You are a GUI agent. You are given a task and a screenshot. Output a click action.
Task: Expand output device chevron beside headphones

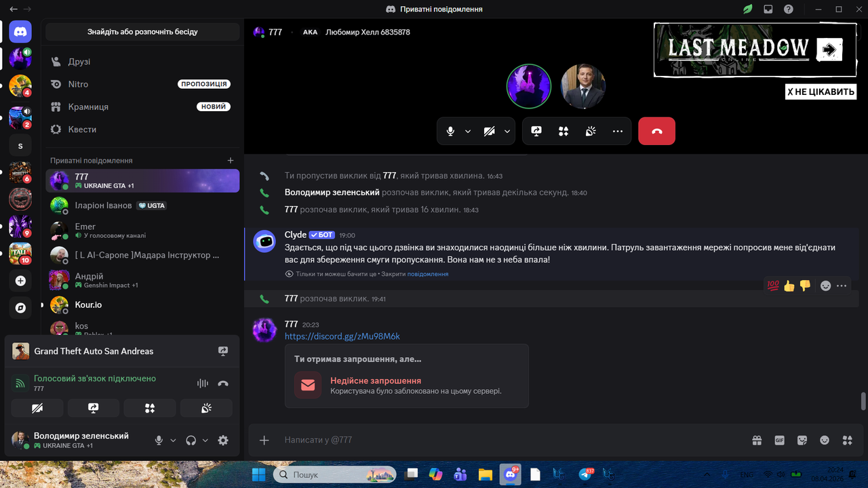tap(205, 441)
